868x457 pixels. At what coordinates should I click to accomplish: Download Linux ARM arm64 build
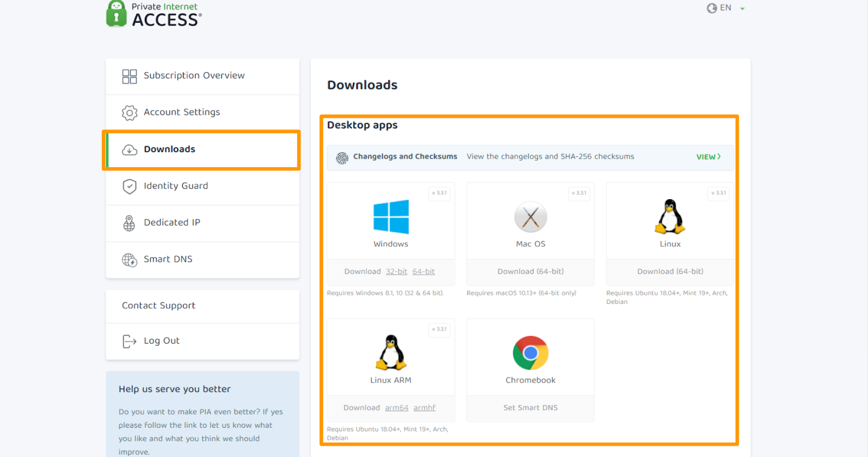pos(397,408)
